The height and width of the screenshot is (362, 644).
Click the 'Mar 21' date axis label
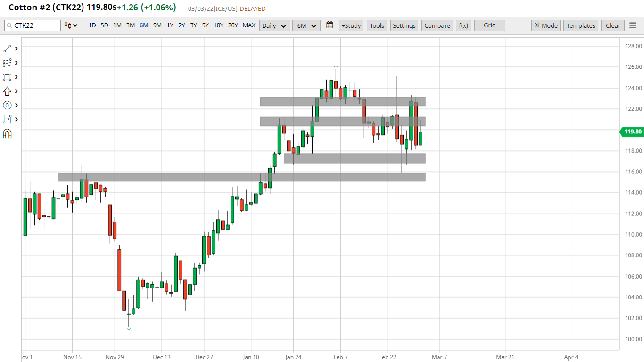pyautogui.click(x=505, y=357)
